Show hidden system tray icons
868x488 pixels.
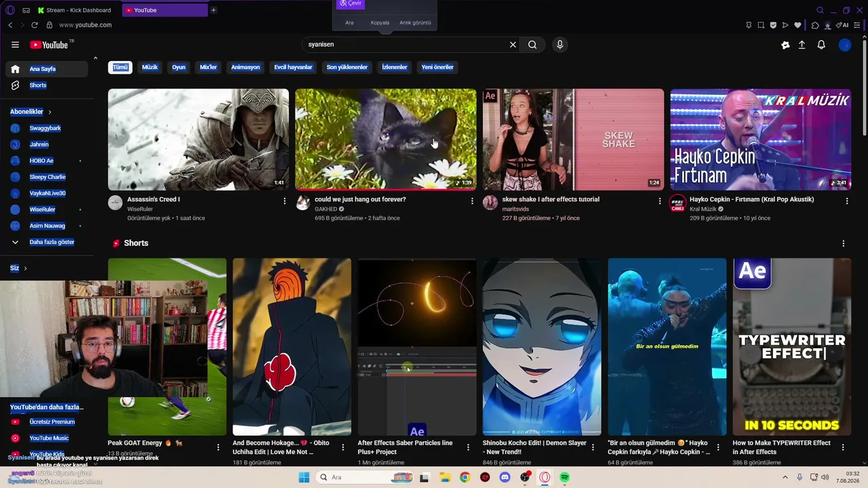[785, 477]
